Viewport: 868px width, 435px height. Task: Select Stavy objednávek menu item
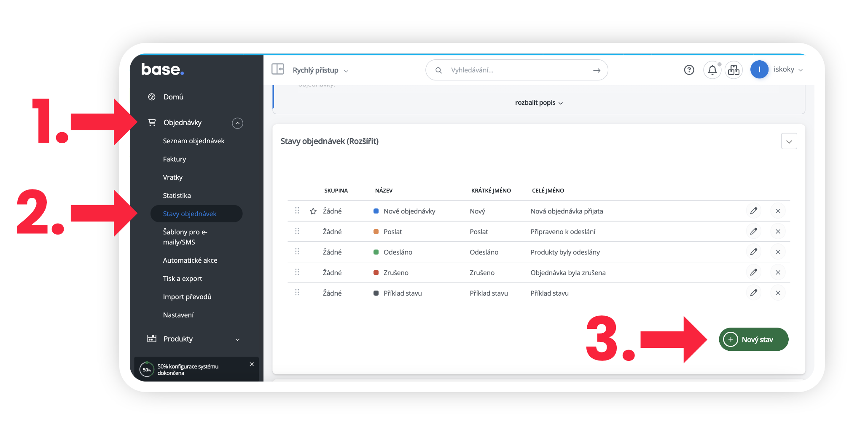pos(196,213)
